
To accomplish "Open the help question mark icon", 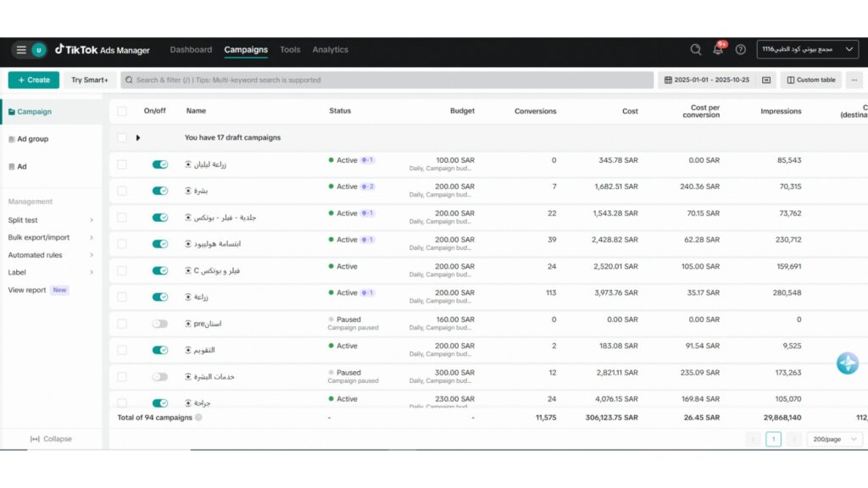I will click(x=741, y=50).
